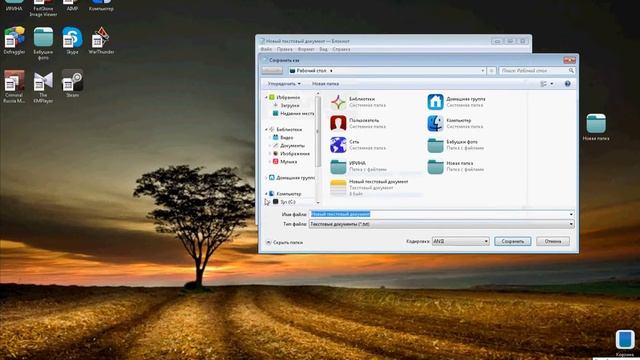
Task: Launch the WarThunder desktop shortcut
Action: click(101, 41)
